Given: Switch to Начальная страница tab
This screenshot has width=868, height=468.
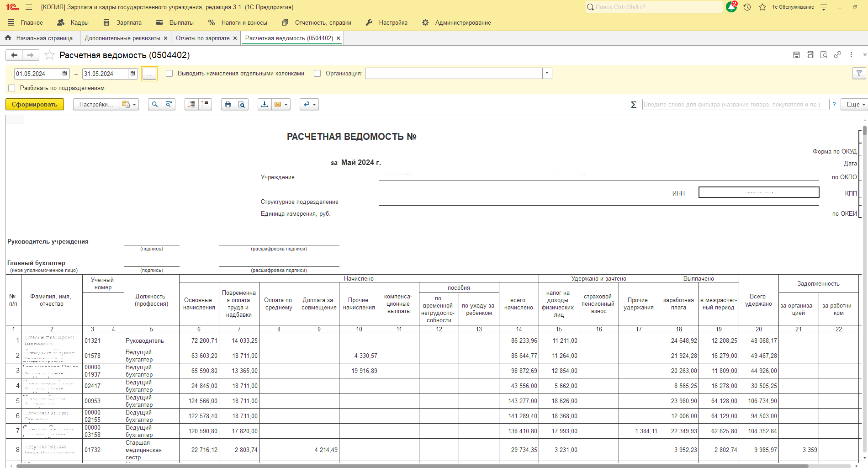Looking at the screenshot, I should point(39,38).
